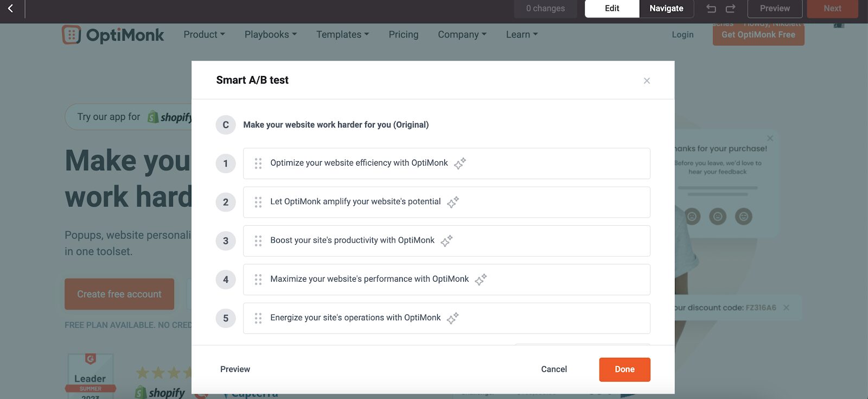
Task: Click the undo arrow icon
Action: click(x=711, y=9)
